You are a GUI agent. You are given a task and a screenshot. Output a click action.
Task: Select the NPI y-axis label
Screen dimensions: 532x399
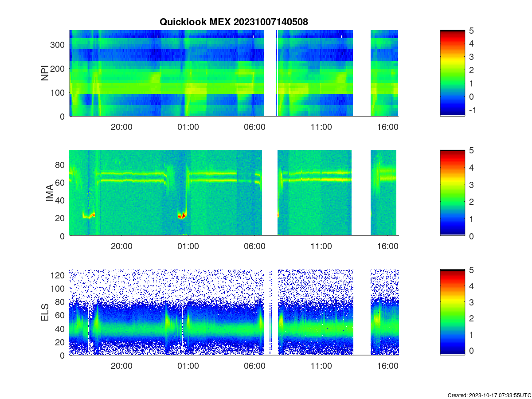[45, 73]
